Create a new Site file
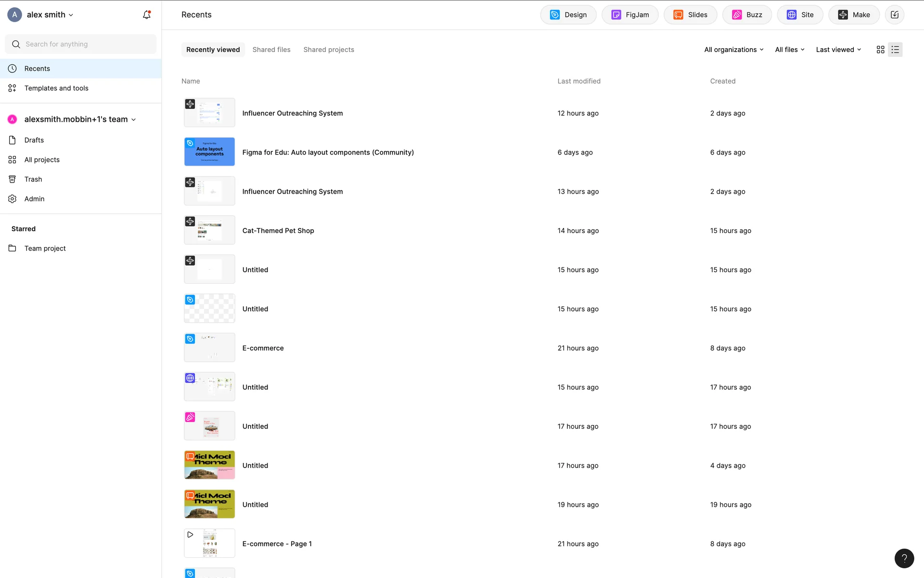Image resolution: width=924 pixels, height=578 pixels. (x=800, y=15)
